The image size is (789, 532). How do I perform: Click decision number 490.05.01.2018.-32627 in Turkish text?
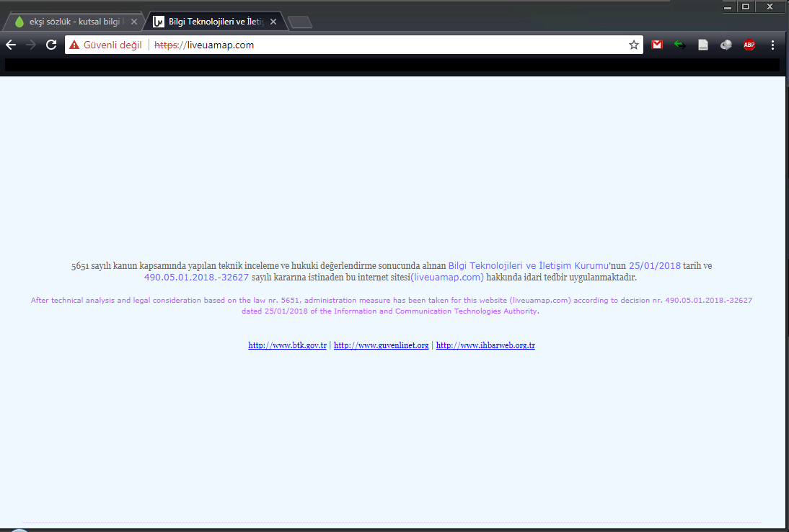coord(196,277)
